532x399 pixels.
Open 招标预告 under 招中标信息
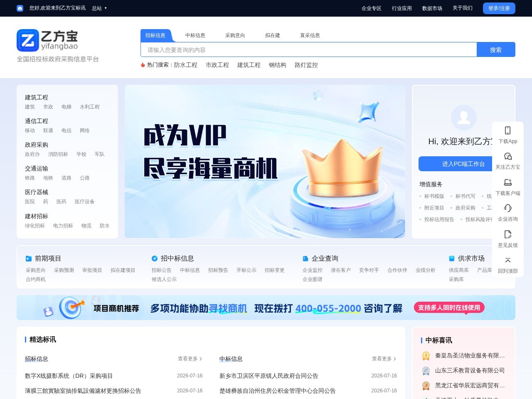(x=218, y=270)
